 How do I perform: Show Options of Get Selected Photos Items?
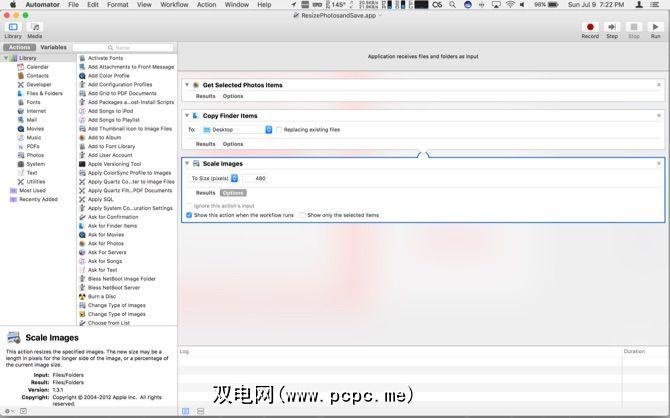click(x=233, y=96)
